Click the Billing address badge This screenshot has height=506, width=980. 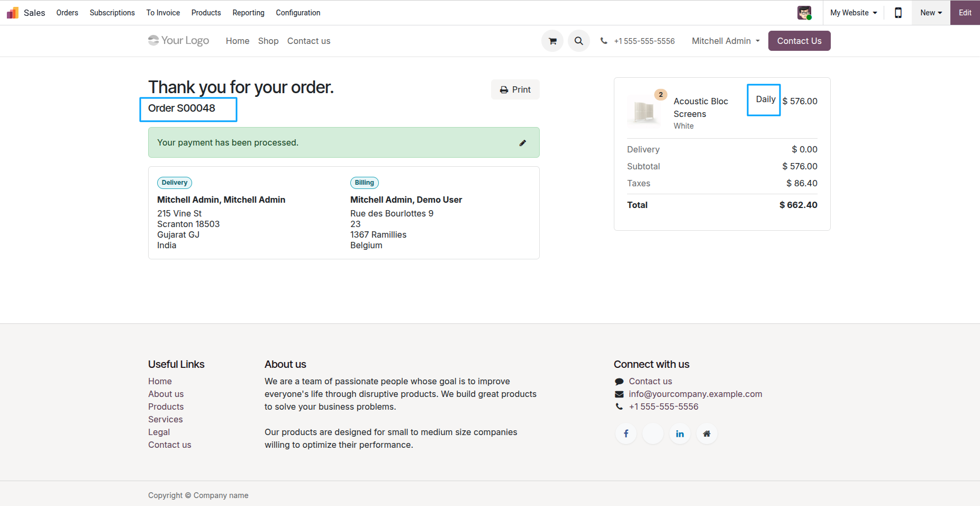[x=364, y=183]
